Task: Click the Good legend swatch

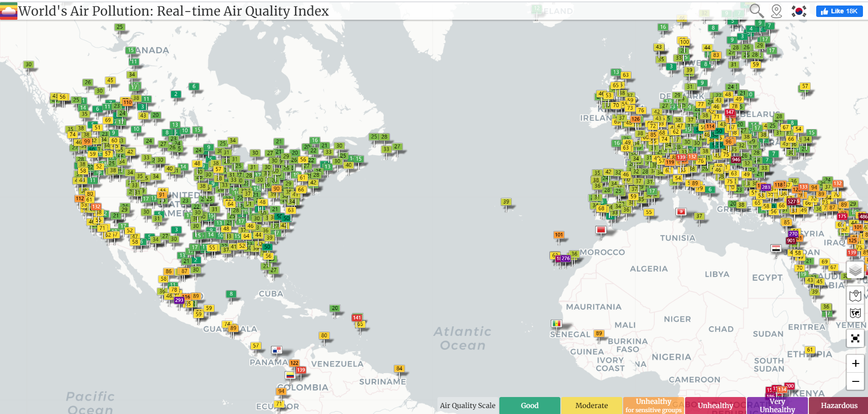Action: [x=530, y=405]
